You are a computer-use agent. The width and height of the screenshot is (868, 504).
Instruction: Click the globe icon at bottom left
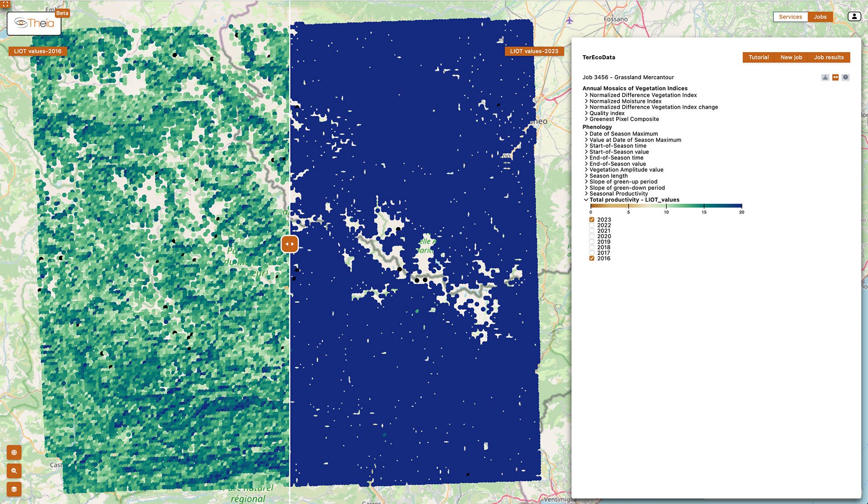pyautogui.click(x=14, y=452)
